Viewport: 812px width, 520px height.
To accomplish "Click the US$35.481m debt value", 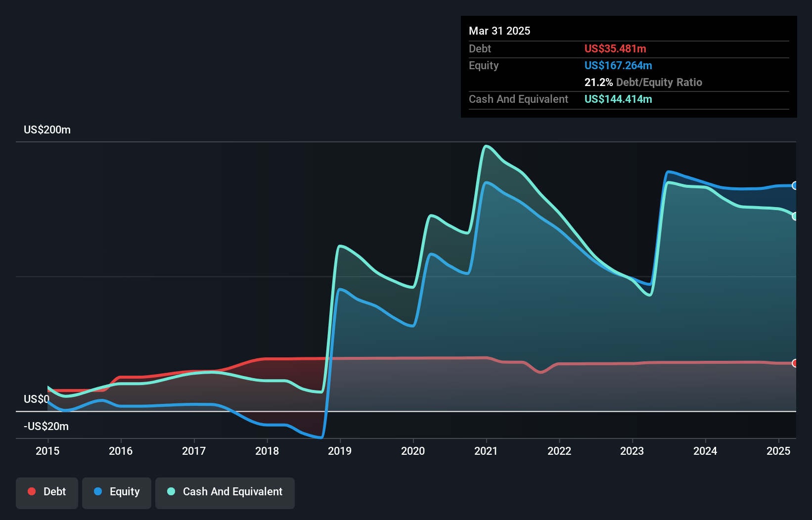I will click(x=615, y=48).
